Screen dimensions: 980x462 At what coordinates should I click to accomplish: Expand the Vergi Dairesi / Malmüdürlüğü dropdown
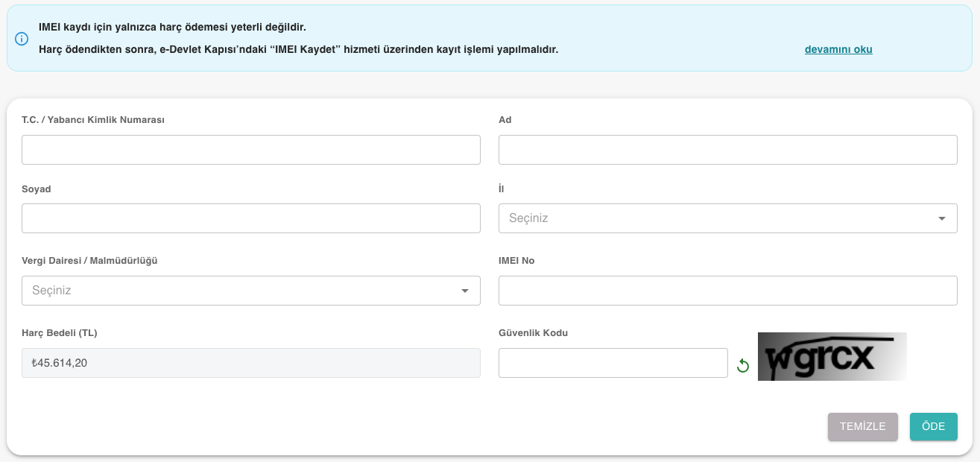[x=238, y=291]
